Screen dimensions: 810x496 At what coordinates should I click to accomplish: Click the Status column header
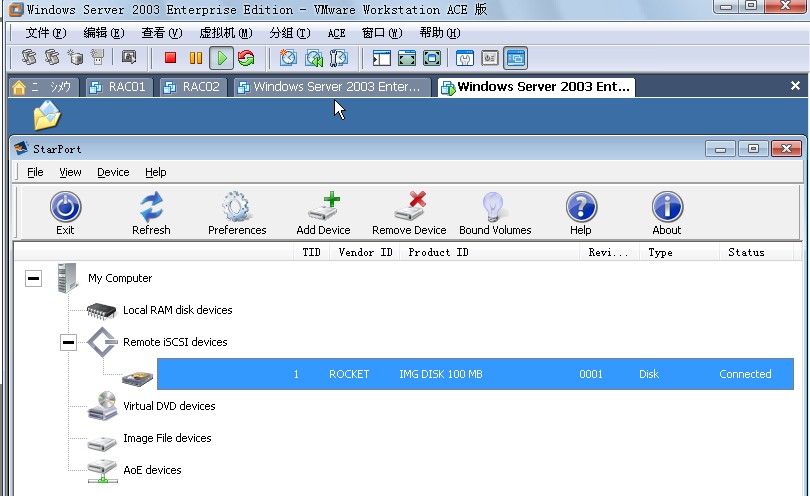coord(756,252)
